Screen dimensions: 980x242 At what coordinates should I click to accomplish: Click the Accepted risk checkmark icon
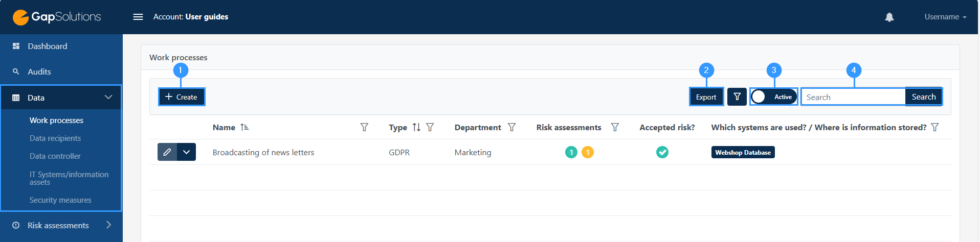click(x=662, y=152)
